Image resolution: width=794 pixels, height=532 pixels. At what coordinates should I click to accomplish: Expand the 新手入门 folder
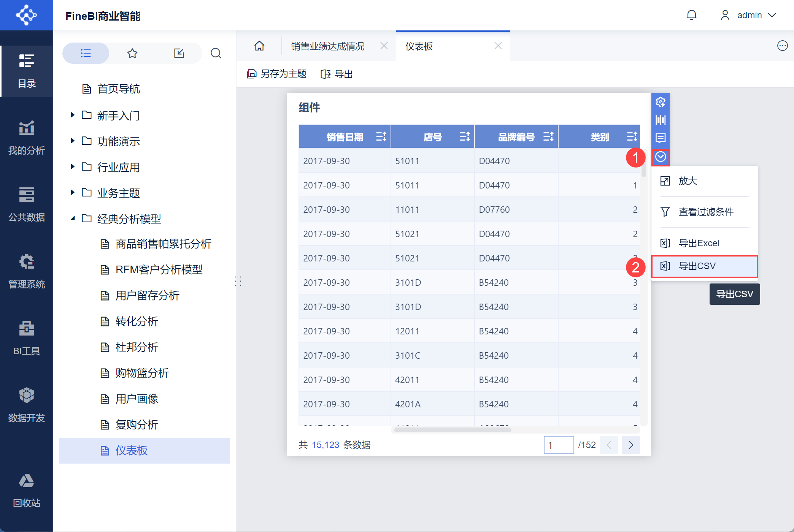point(73,115)
